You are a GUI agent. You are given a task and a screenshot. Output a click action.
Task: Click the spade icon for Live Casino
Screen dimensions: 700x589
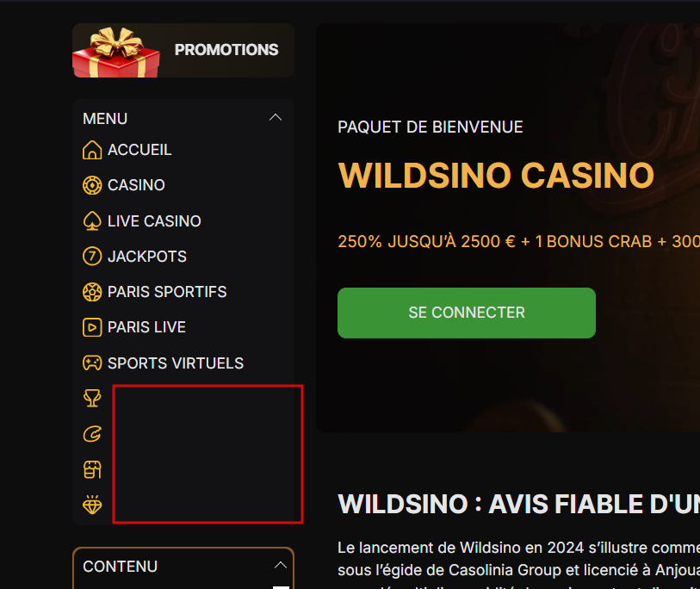(x=92, y=221)
